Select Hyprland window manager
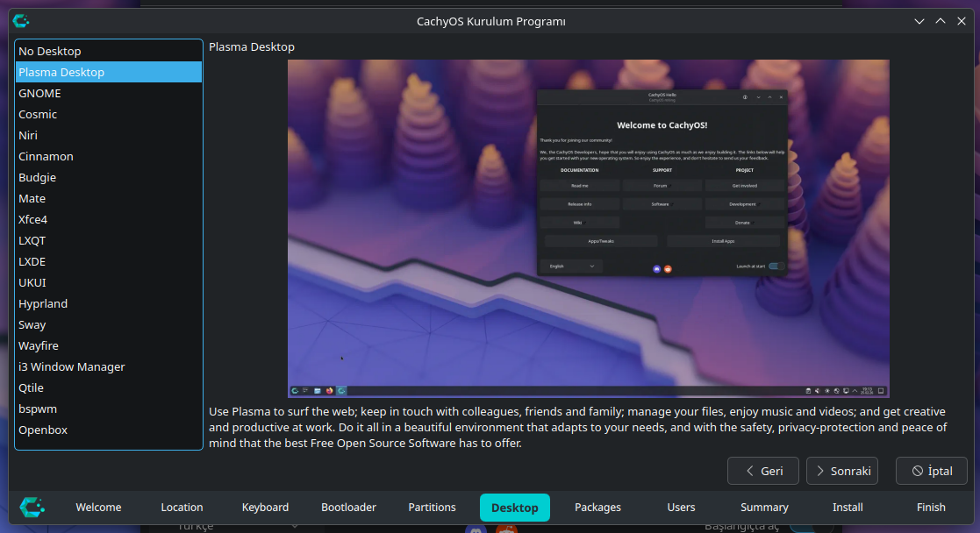This screenshot has width=980, height=533. pyautogui.click(x=108, y=303)
